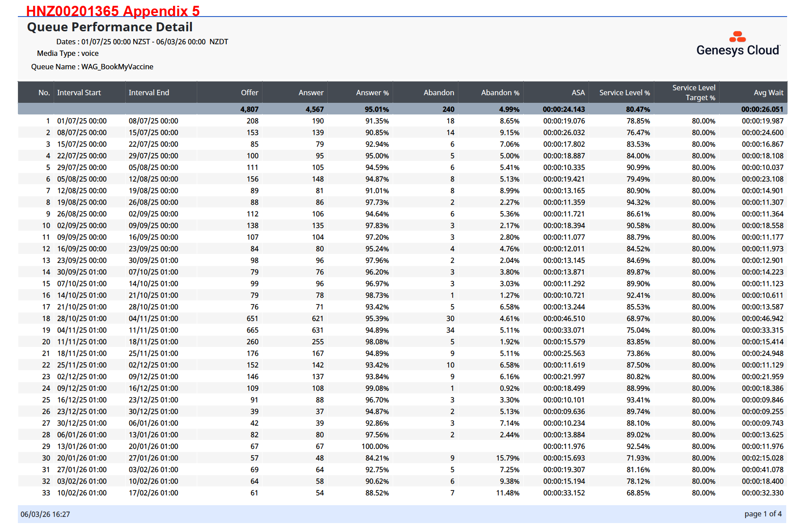
Task: Click the HNZ00201365 Appendix 5 heading
Action: (x=113, y=11)
